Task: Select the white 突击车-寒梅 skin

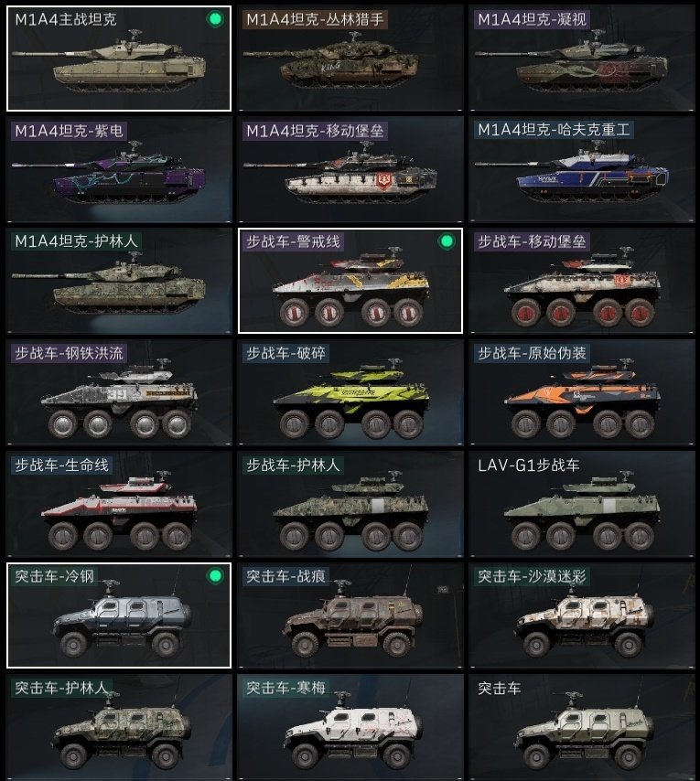Action: pos(350,727)
